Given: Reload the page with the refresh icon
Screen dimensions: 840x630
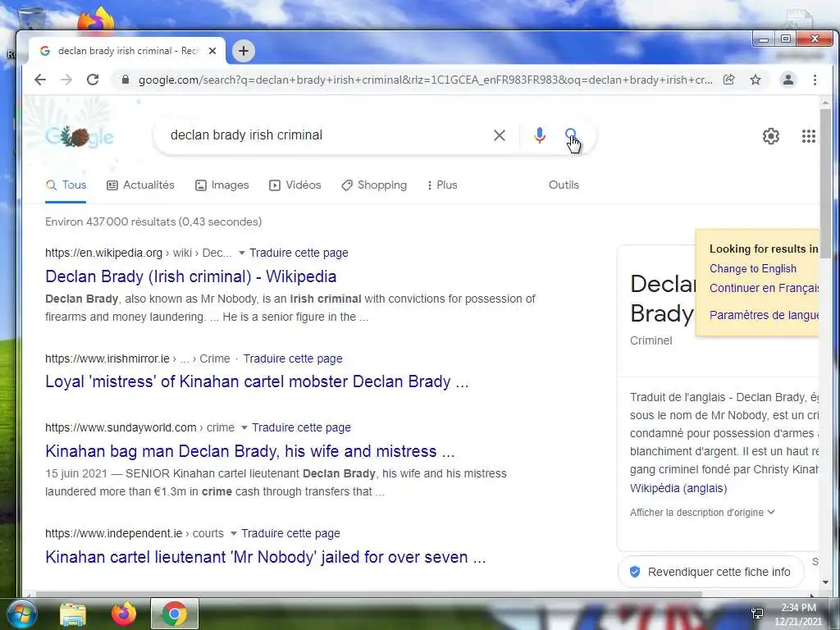Looking at the screenshot, I should 93,80.
